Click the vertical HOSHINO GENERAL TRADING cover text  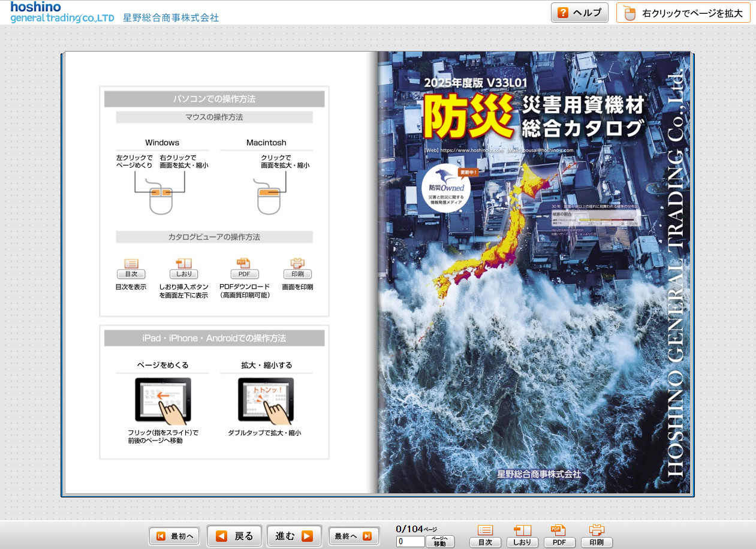pyautogui.click(x=676, y=274)
